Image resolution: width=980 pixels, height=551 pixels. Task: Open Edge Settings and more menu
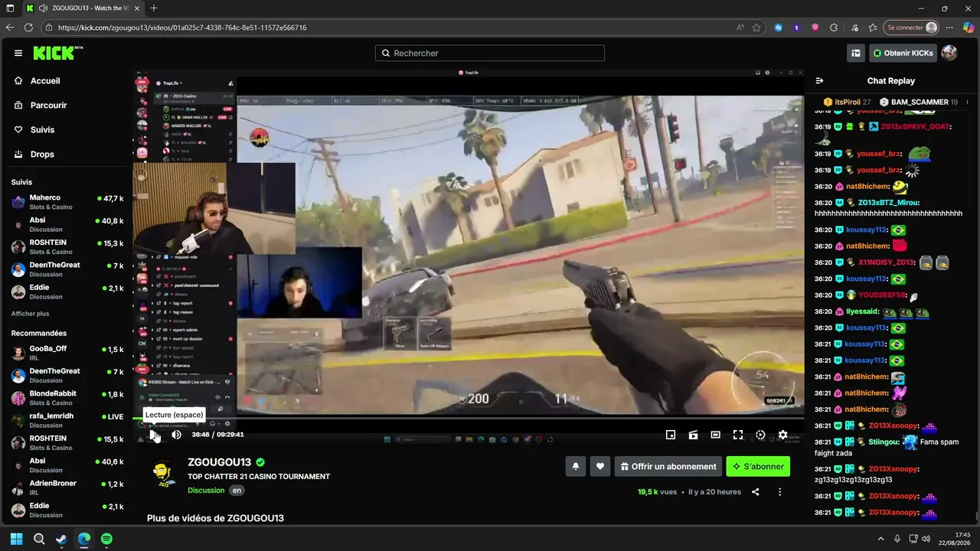(950, 28)
